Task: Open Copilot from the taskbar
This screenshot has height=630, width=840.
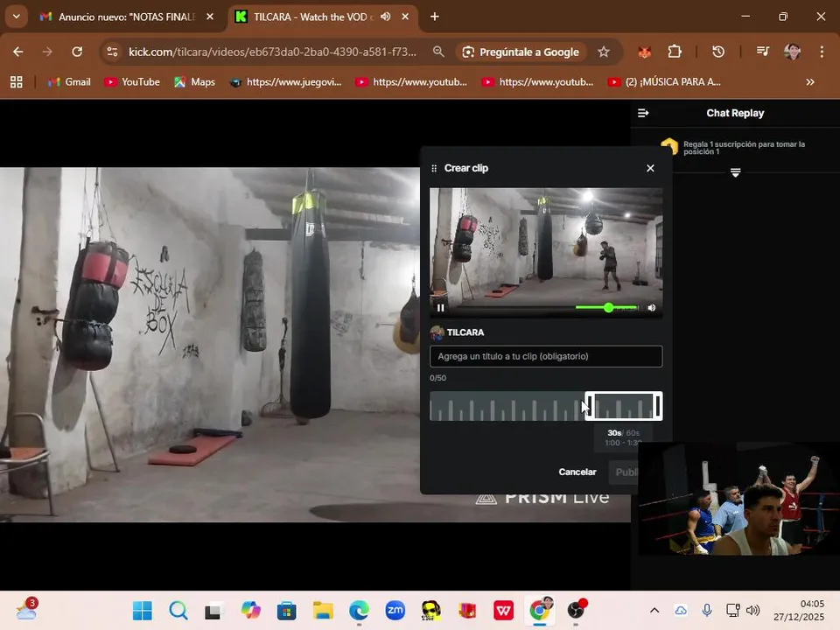Action: coord(251,610)
